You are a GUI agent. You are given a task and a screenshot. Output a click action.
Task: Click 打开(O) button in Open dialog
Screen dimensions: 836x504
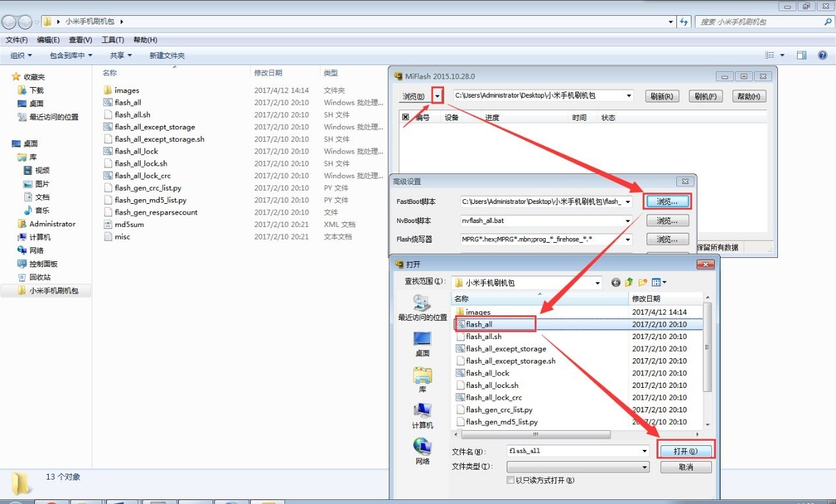tap(686, 451)
